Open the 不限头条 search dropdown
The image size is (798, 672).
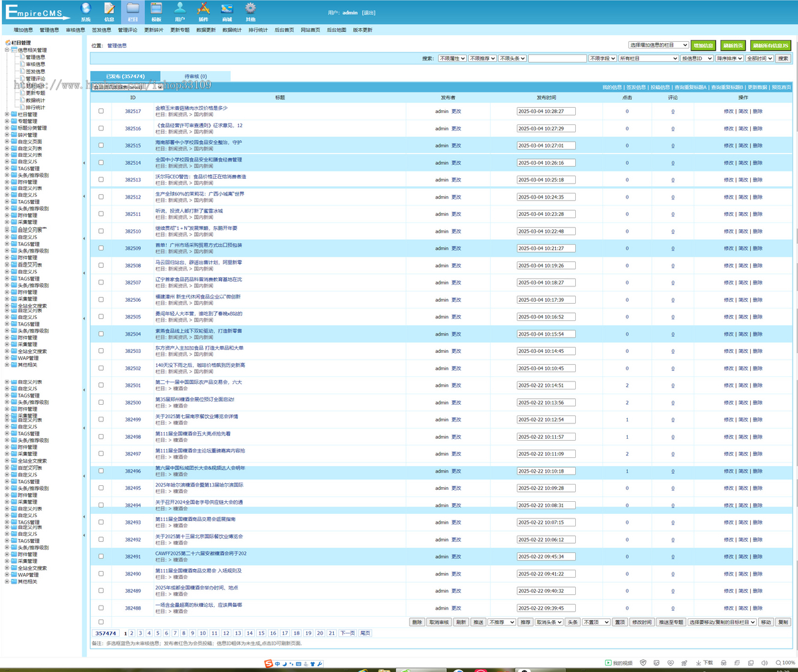(512, 58)
